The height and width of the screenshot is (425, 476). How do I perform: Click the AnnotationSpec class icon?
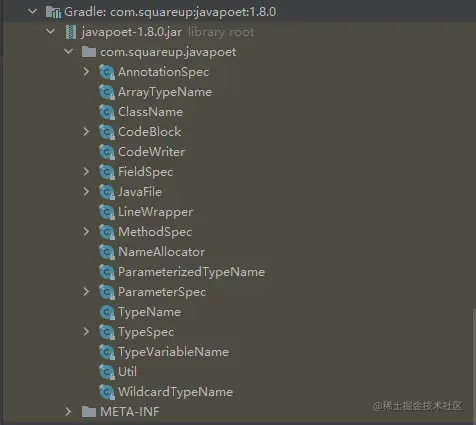[107, 72]
